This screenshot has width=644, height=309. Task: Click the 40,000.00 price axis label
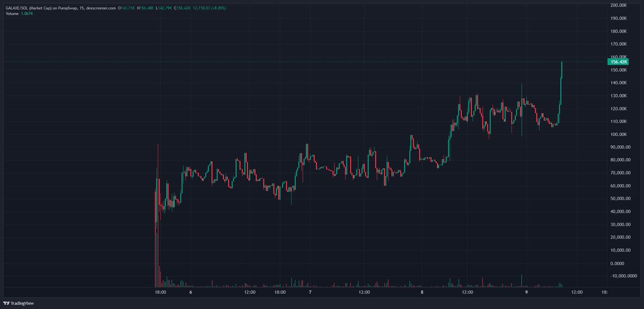click(x=620, y=211)
